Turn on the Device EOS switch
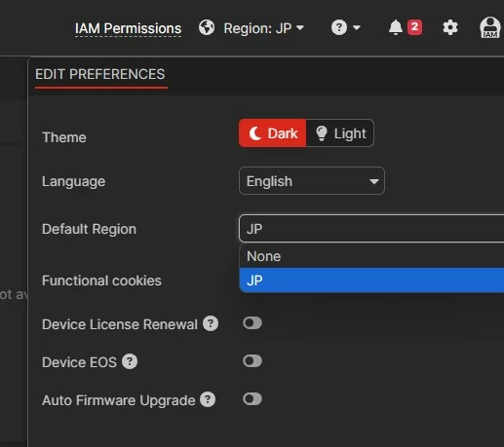 coord(252,361)
